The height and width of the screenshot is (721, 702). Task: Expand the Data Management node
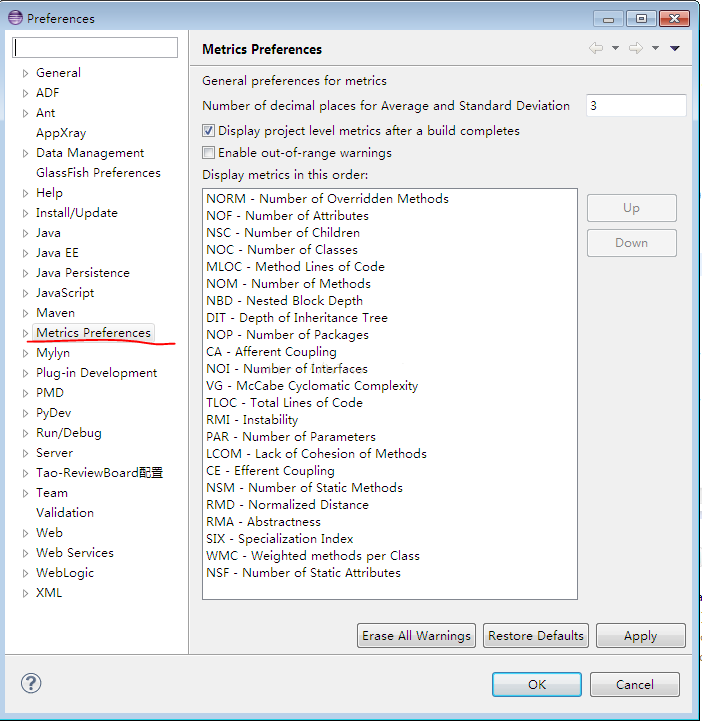(x=25, y=153)
